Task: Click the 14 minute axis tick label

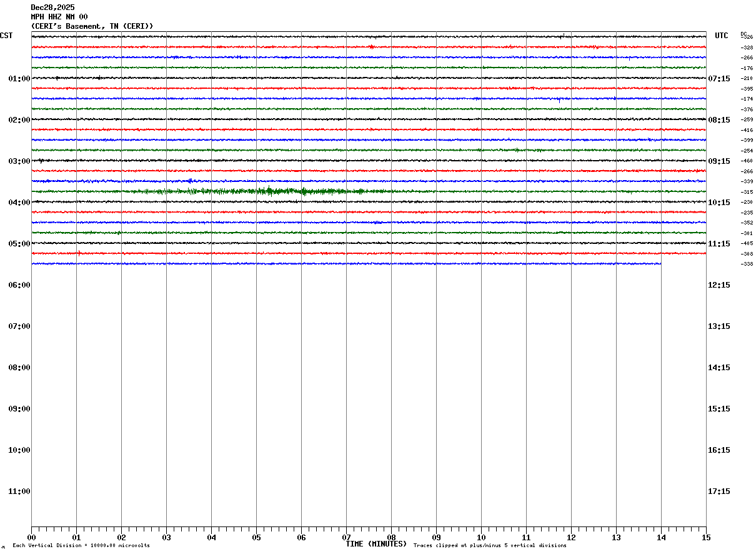Action: click(661, 538)
